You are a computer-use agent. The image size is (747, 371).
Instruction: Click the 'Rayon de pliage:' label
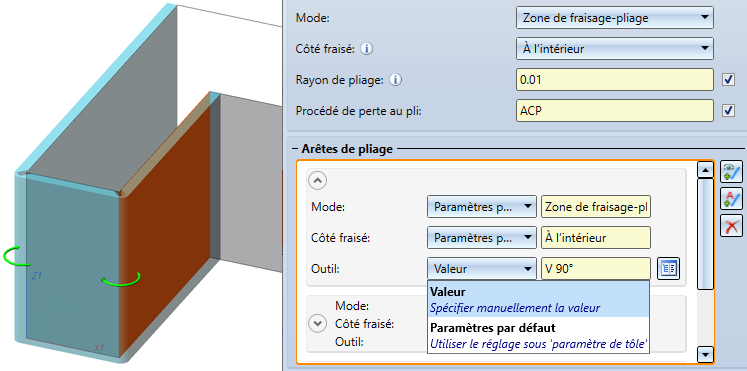pyautogui.click(x=339, y=80)
